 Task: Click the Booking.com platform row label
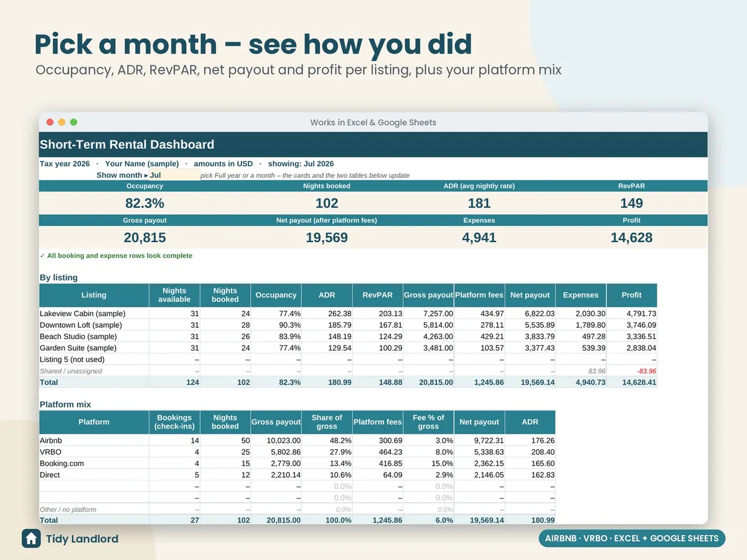pos(62,464)
